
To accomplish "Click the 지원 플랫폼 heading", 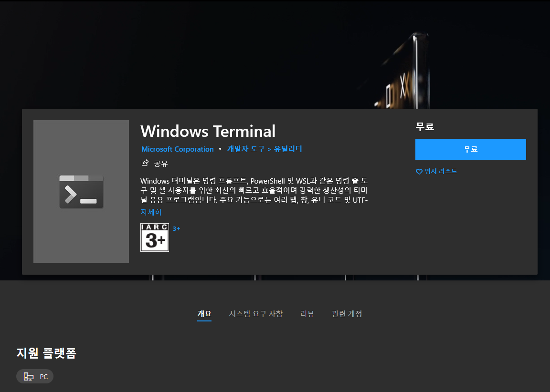I will point(46,353).
